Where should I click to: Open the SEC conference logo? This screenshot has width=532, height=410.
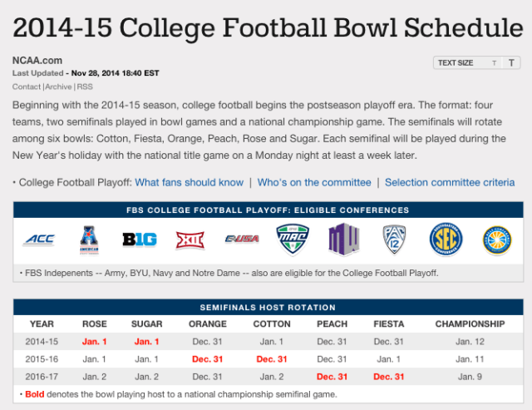pyautogui.click(x=445, y=240)
